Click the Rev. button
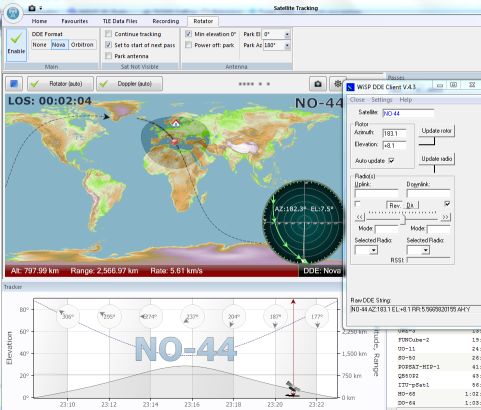 [395, 205]
